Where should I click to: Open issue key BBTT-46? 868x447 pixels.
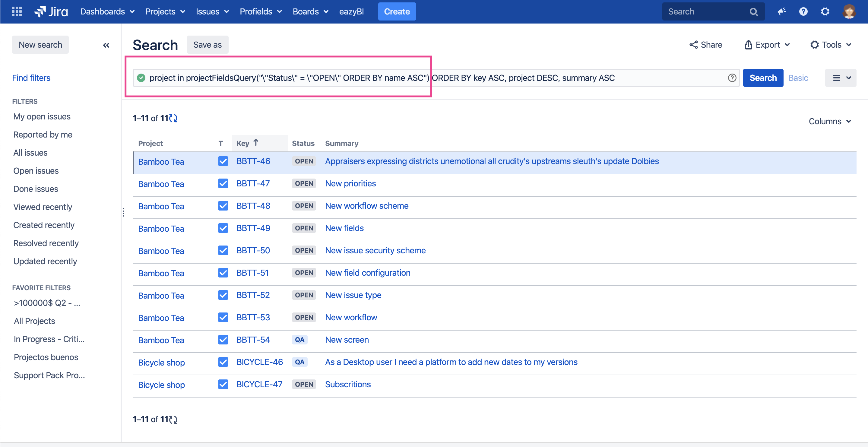point(253,161)
